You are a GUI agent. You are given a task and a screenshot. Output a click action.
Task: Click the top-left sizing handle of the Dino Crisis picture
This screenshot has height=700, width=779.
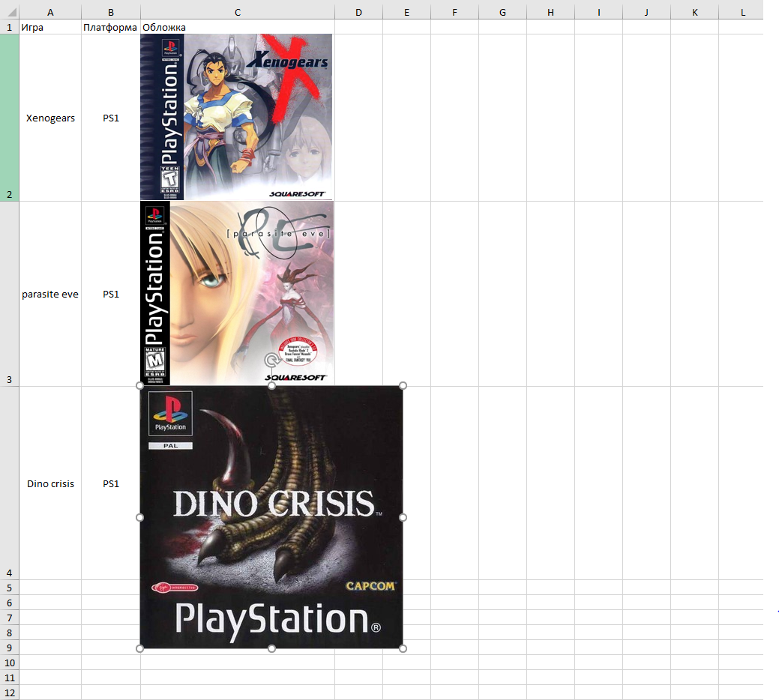point(140,386)
